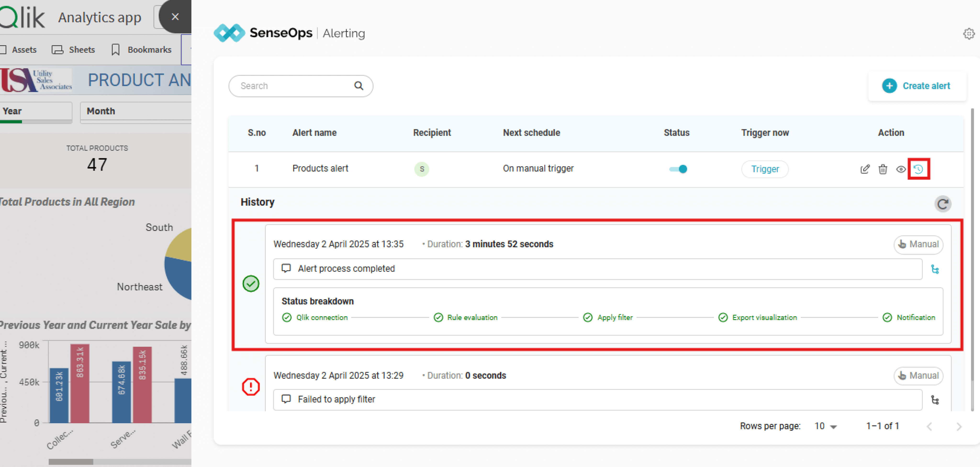
Task: Open Bookmarks in Qlik toolbar
Action: pyautogui.click(x=141, y=50)
